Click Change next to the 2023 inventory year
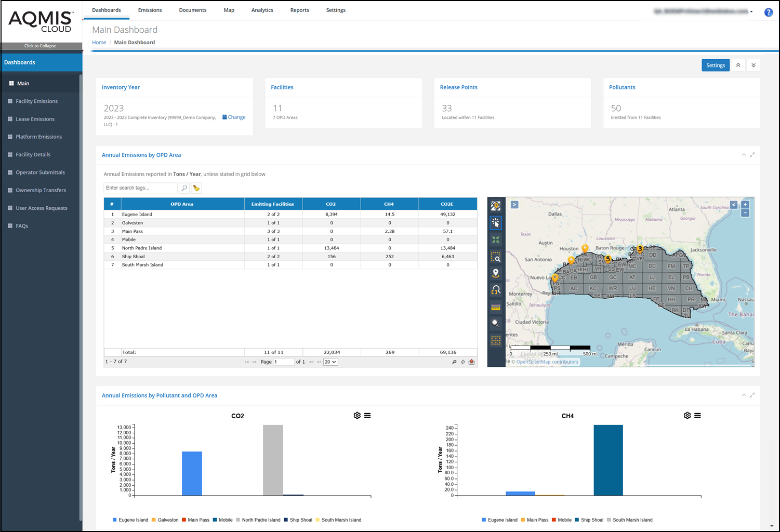Image resolution: width=780 pixels, height=532 pixels. click(x=234, y=117)
